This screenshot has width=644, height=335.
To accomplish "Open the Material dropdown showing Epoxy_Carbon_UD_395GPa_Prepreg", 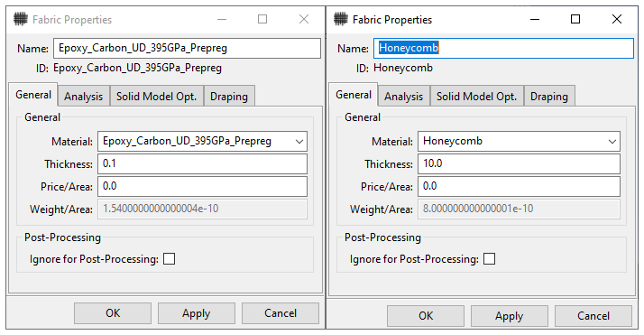I will point(202,142).
